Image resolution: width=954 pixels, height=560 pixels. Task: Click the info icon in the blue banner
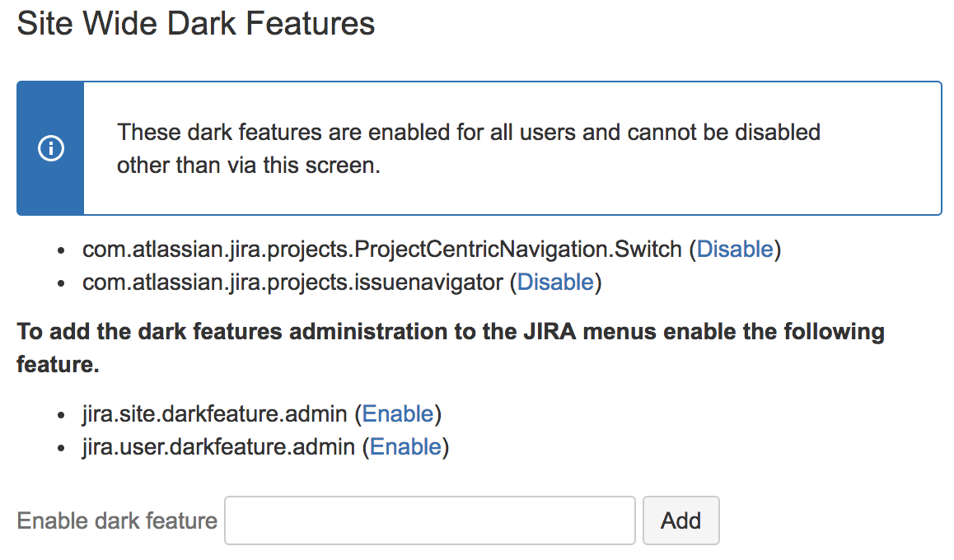click(51, 148)
